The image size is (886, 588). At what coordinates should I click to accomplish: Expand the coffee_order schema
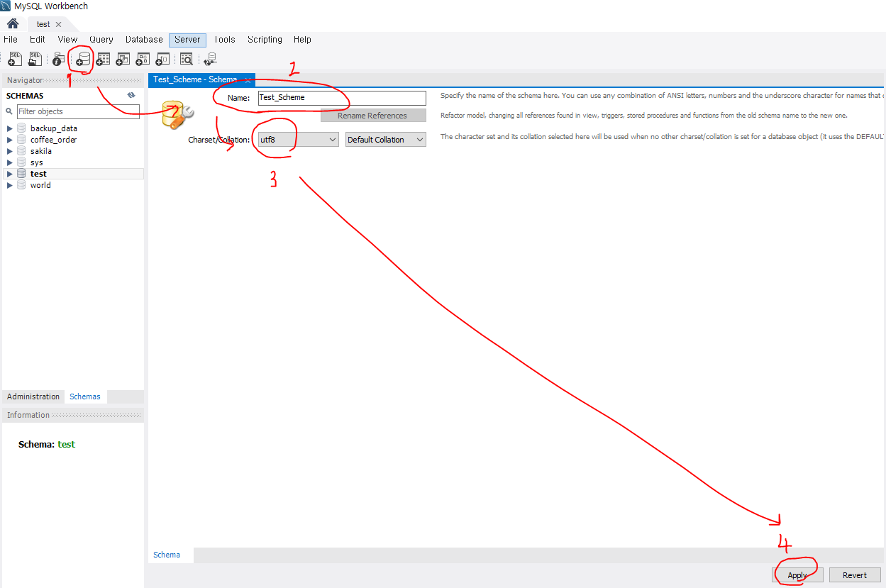(x=10, y=140)
